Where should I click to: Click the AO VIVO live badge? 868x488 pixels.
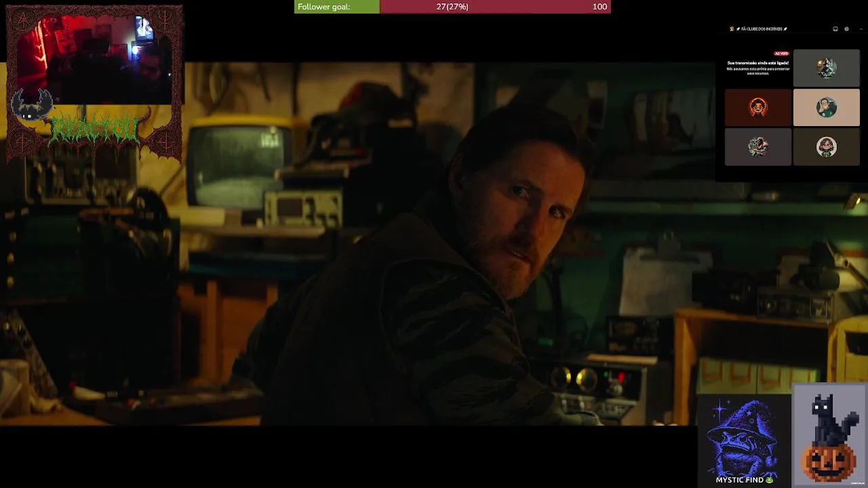781,54
